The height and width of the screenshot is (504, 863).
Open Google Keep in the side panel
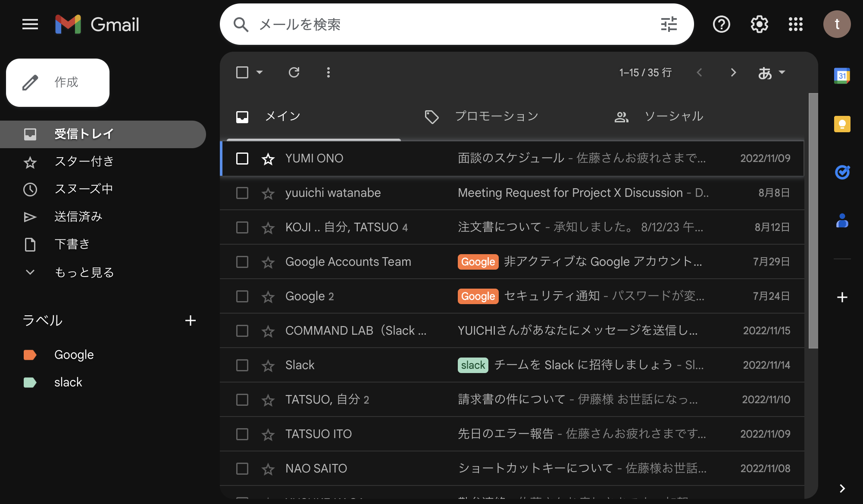841,124
